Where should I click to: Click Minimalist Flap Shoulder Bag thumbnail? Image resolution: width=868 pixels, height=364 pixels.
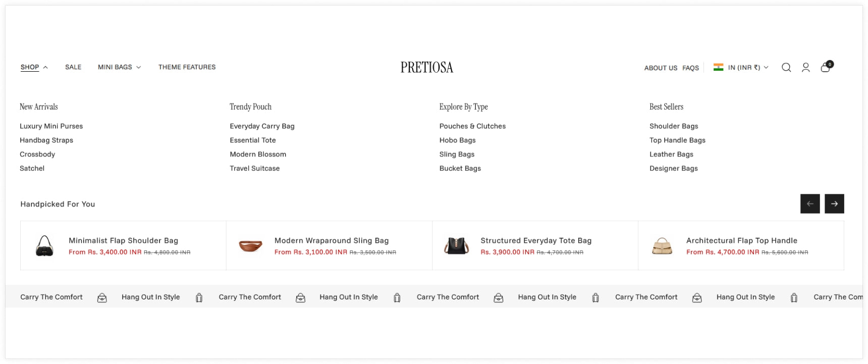tap(45, 246)
